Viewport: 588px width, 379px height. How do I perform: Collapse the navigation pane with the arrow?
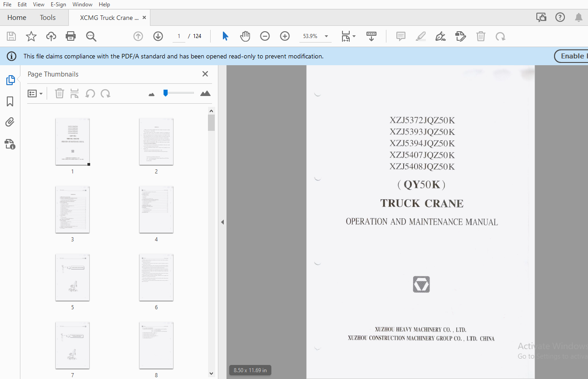(222, 222)
